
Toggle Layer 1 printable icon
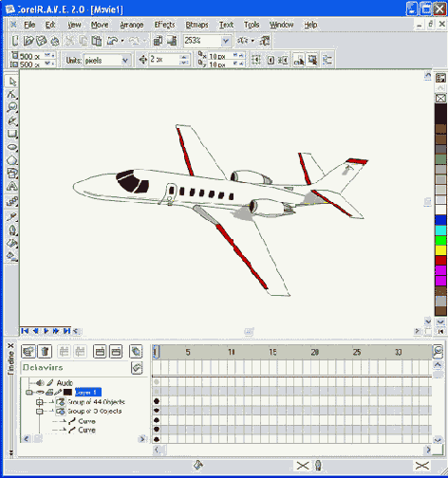(49, 393)
